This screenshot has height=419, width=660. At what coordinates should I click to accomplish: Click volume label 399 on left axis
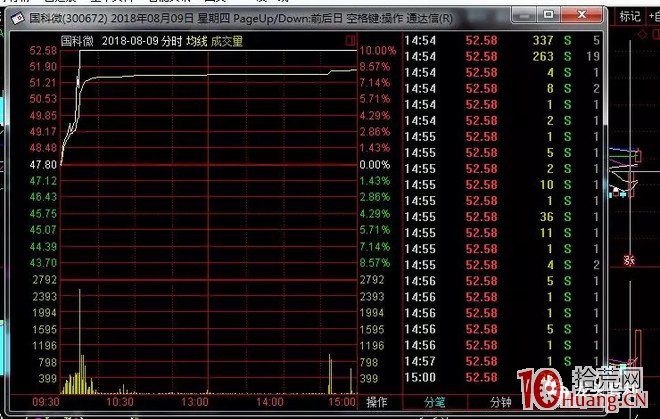click(47, 378)
